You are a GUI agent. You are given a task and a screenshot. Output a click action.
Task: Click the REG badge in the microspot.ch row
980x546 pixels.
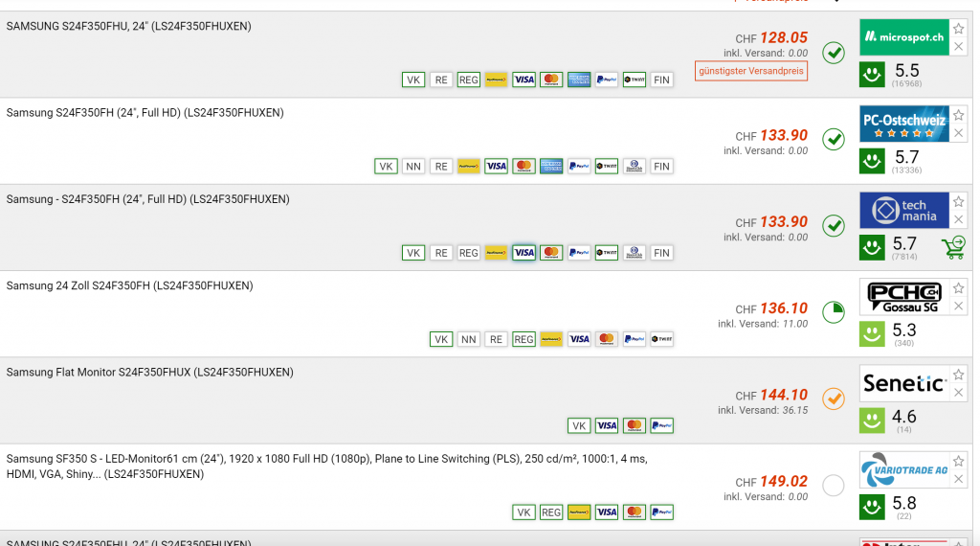tap(469, 80)
